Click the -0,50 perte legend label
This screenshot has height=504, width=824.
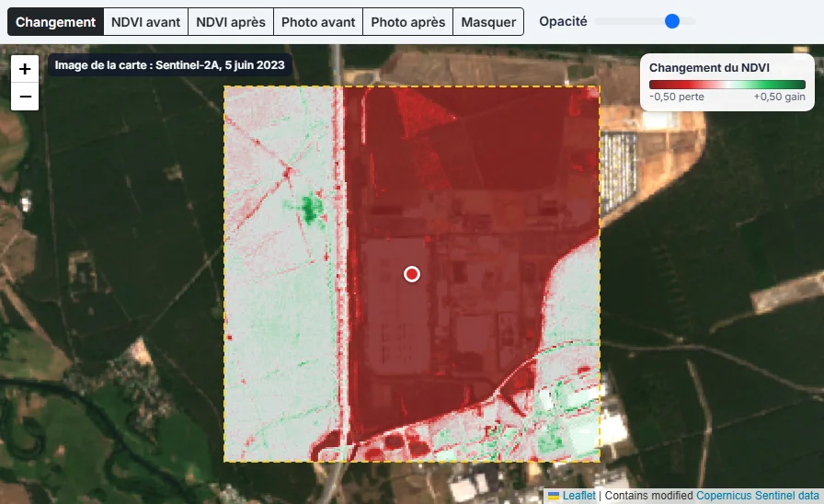tap(676, 97)
